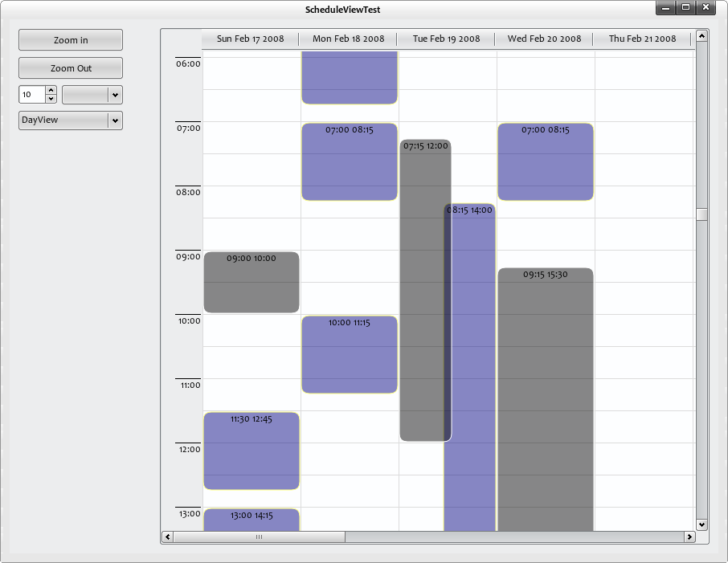Select Tuesday's 07:15 12:00 gray appointment
This screenshot has height=563, width=728.
(422, 290)
